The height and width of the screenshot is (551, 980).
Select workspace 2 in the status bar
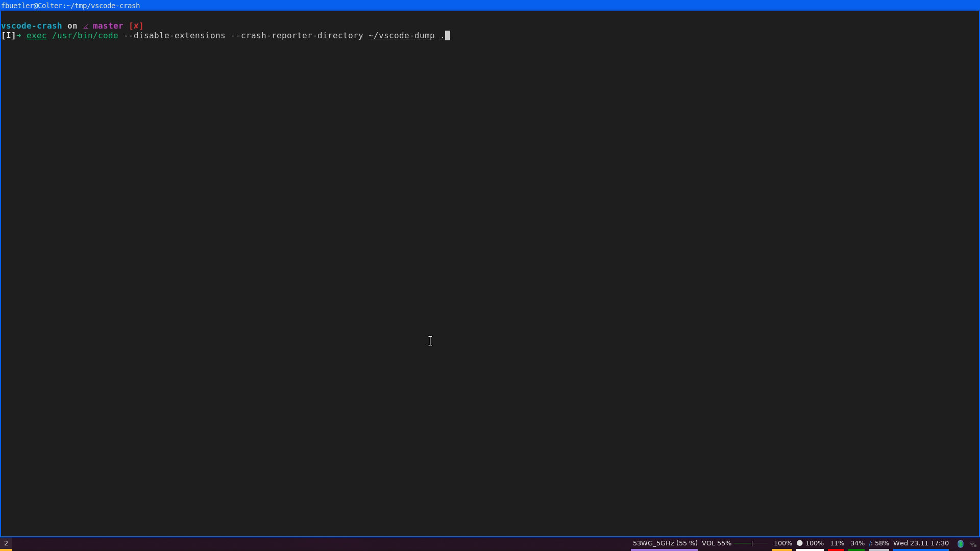[6, 543]
